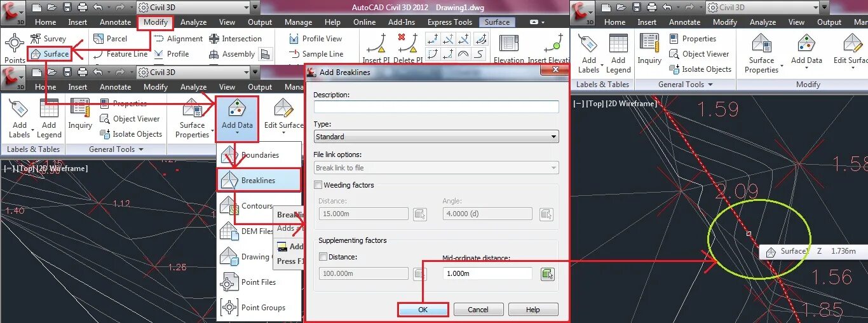Select Breaklines from the Add Data menu
The image size is (868, 323).
tap(259, 181)
